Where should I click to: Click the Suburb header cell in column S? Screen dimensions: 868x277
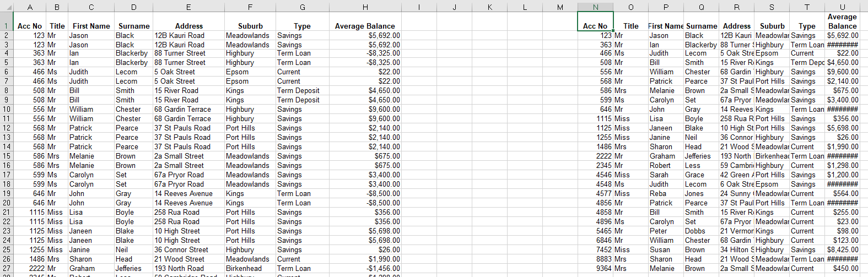coord(772,26)
